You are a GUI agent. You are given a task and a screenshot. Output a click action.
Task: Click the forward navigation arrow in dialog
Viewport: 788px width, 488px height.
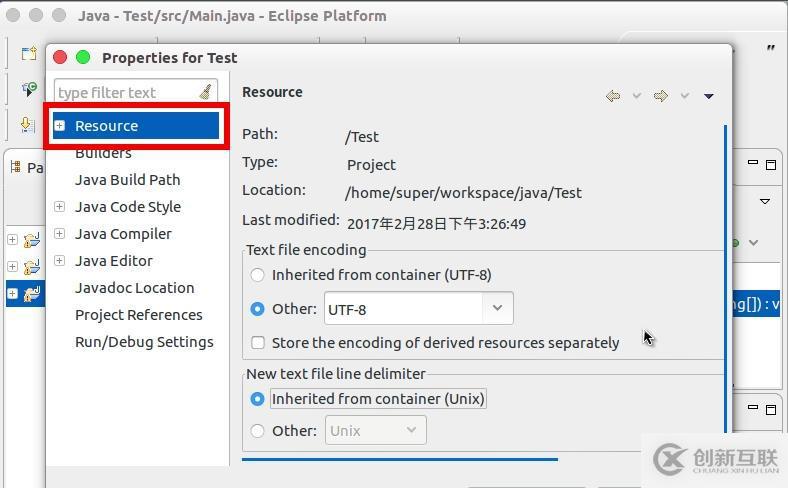tap(660, 96)
